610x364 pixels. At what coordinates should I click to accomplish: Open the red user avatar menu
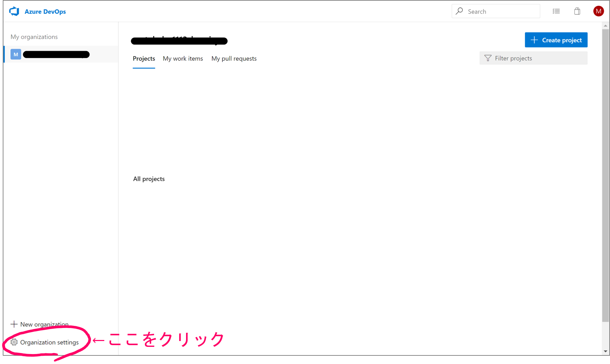tap(598, 11)
